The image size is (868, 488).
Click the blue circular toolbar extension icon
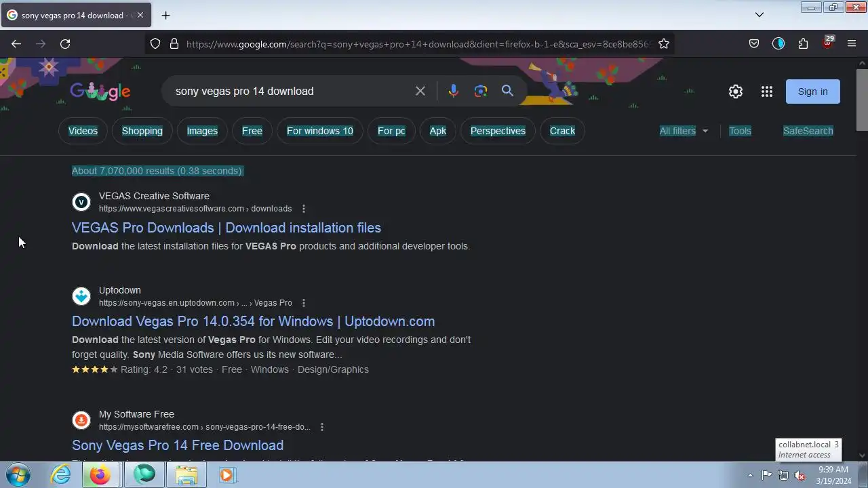pos(778,44)
